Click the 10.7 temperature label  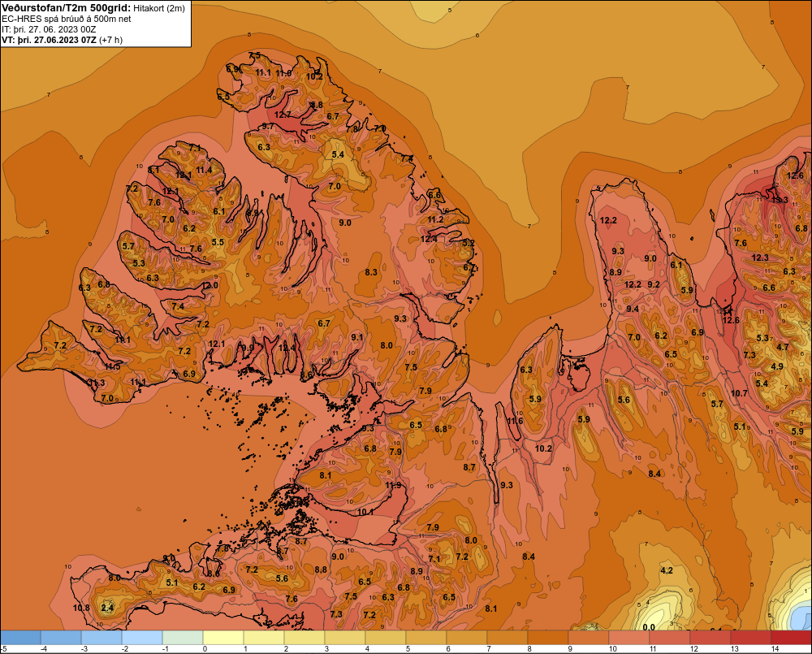pos(739,393)
